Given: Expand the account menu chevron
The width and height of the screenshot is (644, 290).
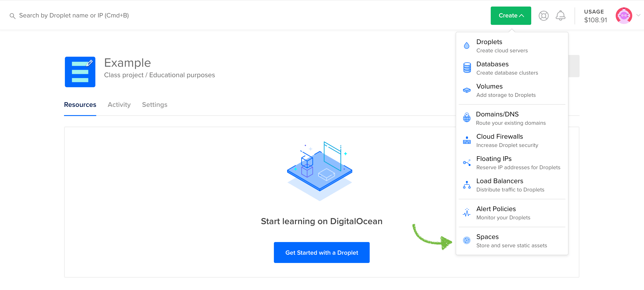Looking at the screenshot, I should [638, 15].
